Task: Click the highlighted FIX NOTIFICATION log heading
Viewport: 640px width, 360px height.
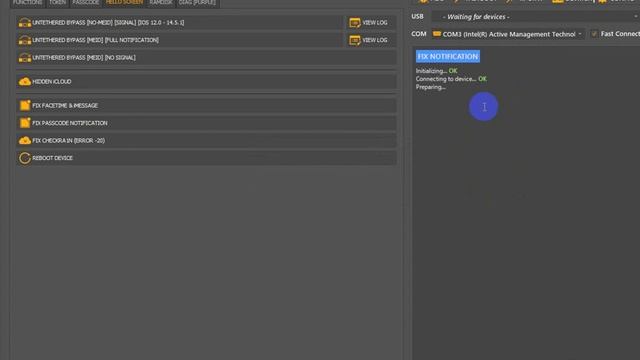Action: coord(448,56)
